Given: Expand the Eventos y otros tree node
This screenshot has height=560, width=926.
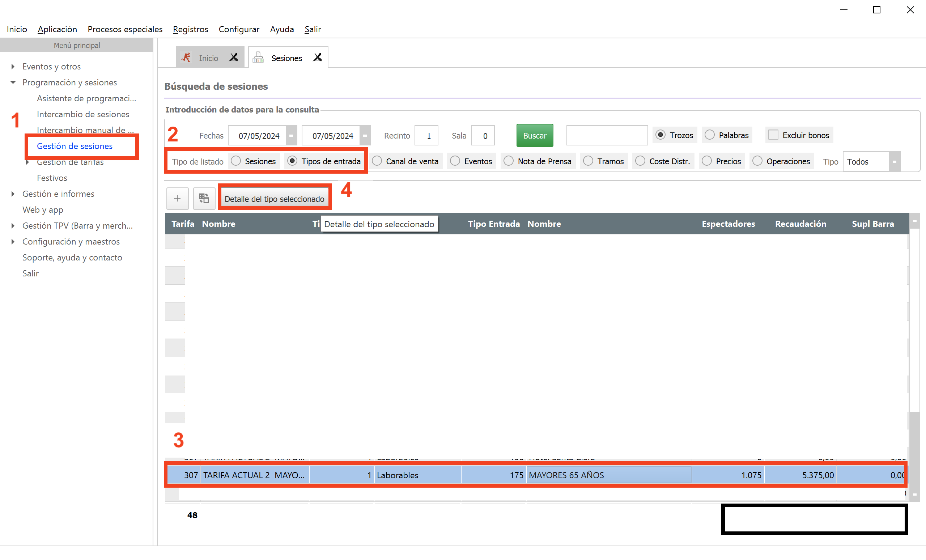Looking at the screenshot, I should point(13,67).
